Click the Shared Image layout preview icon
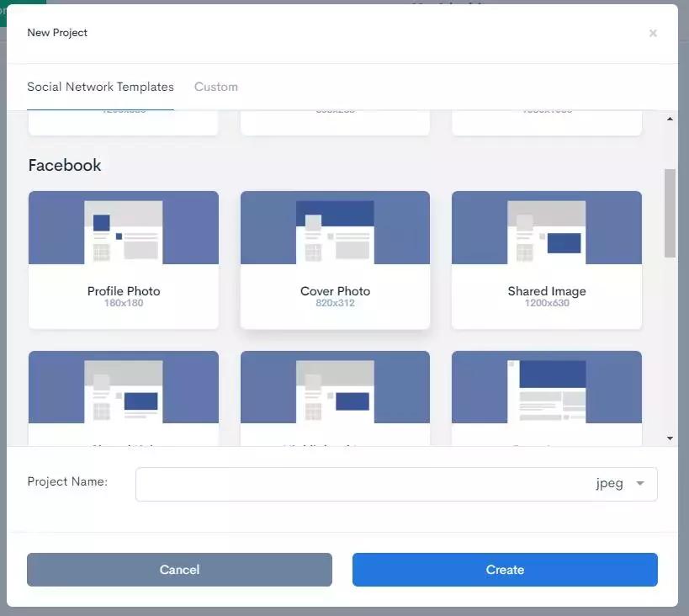The width and height of the screenshot is (689, 616). point(546,232)
